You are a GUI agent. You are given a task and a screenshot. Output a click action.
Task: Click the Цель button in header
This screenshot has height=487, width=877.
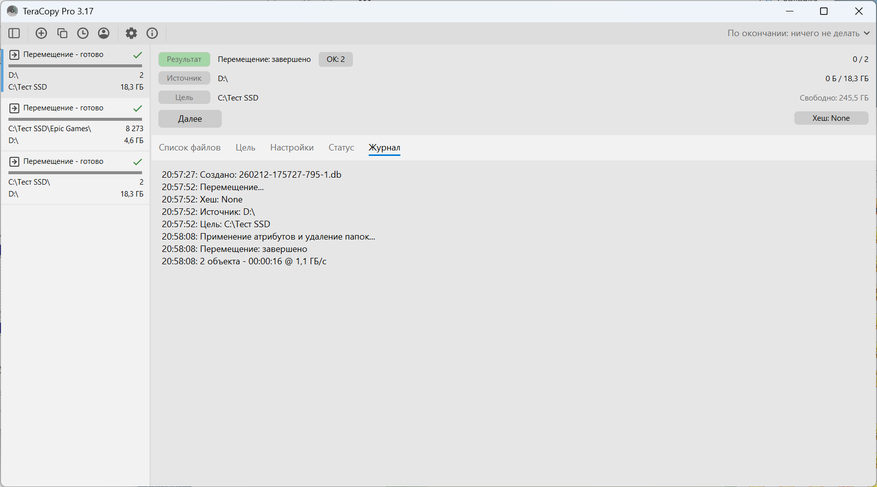(184, 97)
